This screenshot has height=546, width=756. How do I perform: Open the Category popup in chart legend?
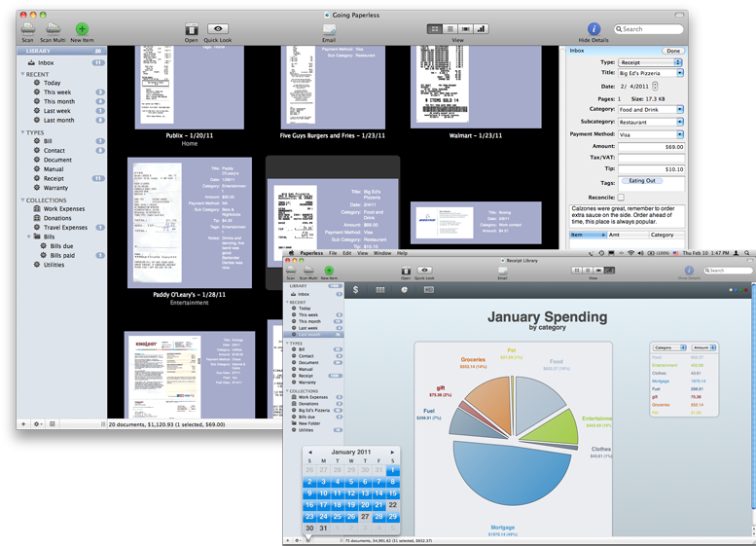(x=669, y=347)
